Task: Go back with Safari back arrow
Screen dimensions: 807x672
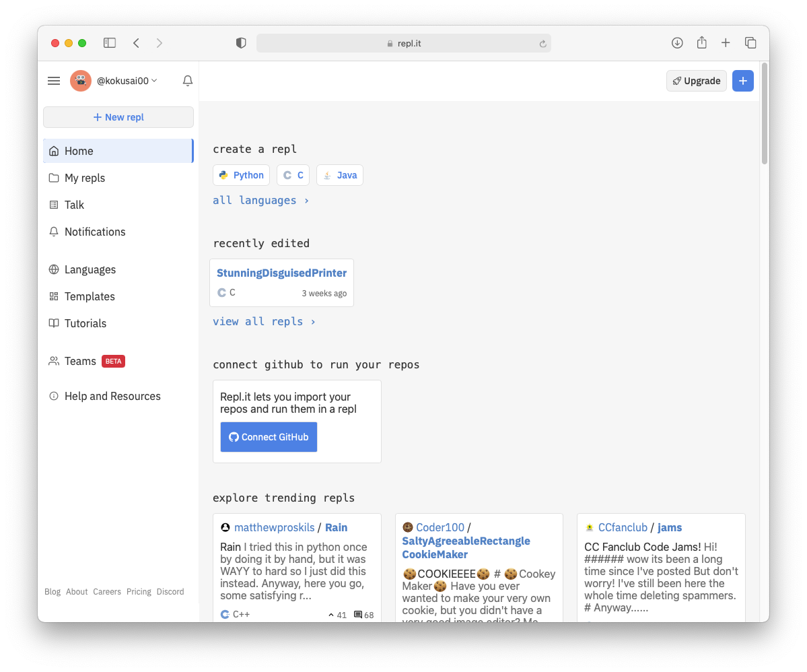Action: pos(137,42)
